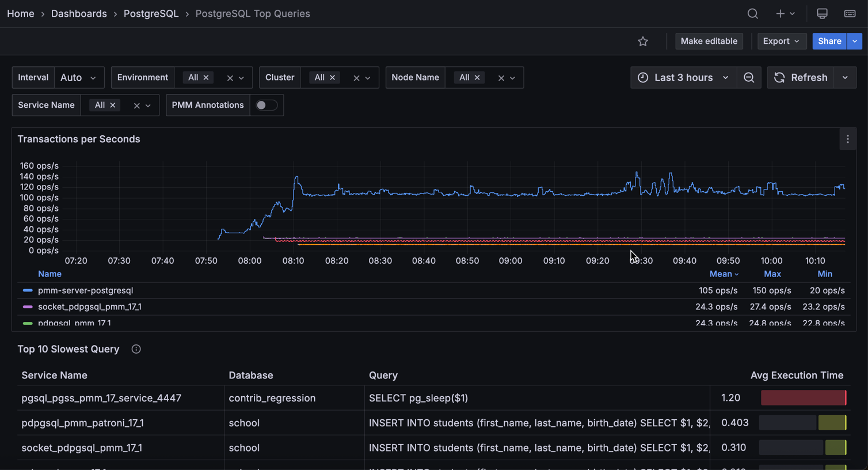Zoom out the dashboard time range
The height and width of the screenshot is (470, 868).
pyautogui.click(x=749, y=77)
